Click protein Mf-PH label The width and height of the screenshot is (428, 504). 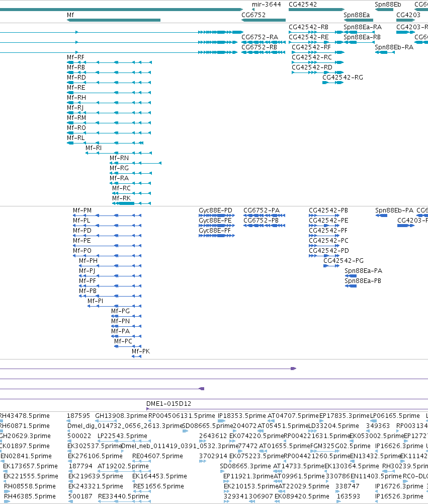pyautogui.click(x=89, y=261)
